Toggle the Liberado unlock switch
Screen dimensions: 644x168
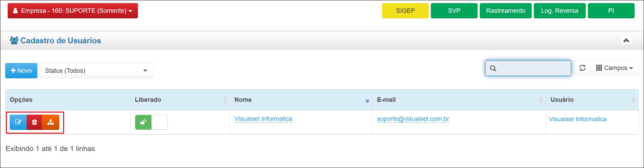[x=151, y=122]
